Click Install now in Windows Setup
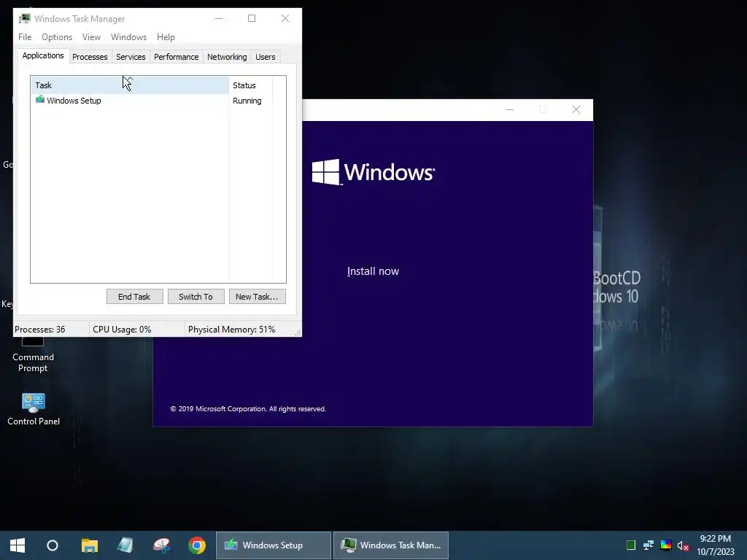Image resolution: width=747 pixels, height=560 pixels. 373,271
